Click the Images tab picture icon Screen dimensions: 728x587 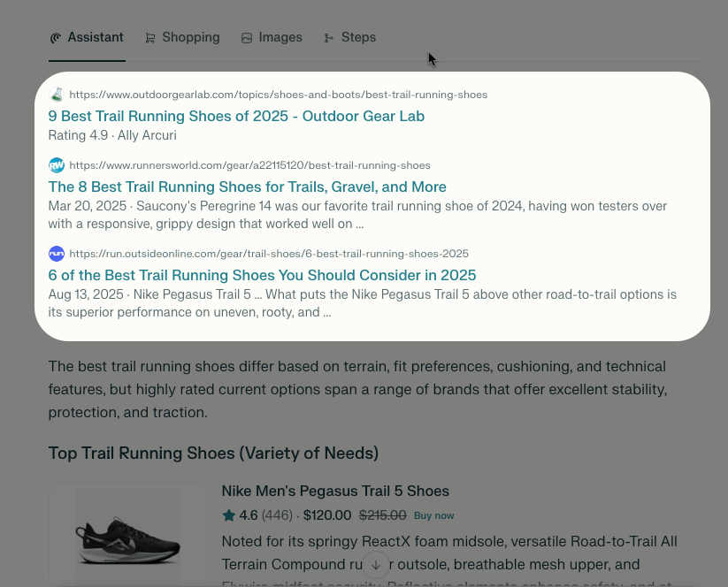click(x=247, y=38)
